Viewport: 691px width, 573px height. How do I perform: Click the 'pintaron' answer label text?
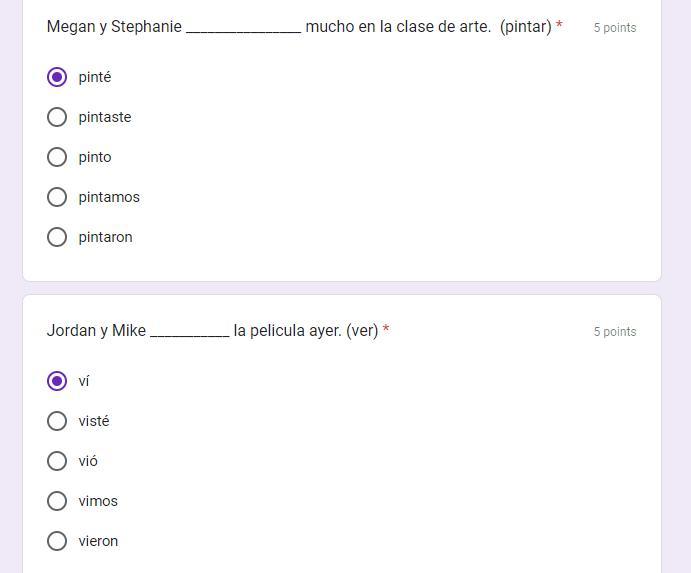point(105,237)
